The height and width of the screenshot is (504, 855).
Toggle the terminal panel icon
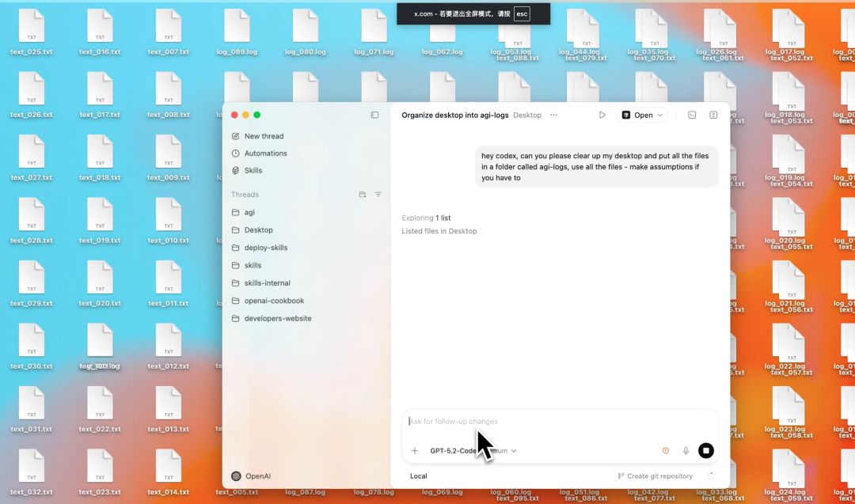(x=692, y=115)
